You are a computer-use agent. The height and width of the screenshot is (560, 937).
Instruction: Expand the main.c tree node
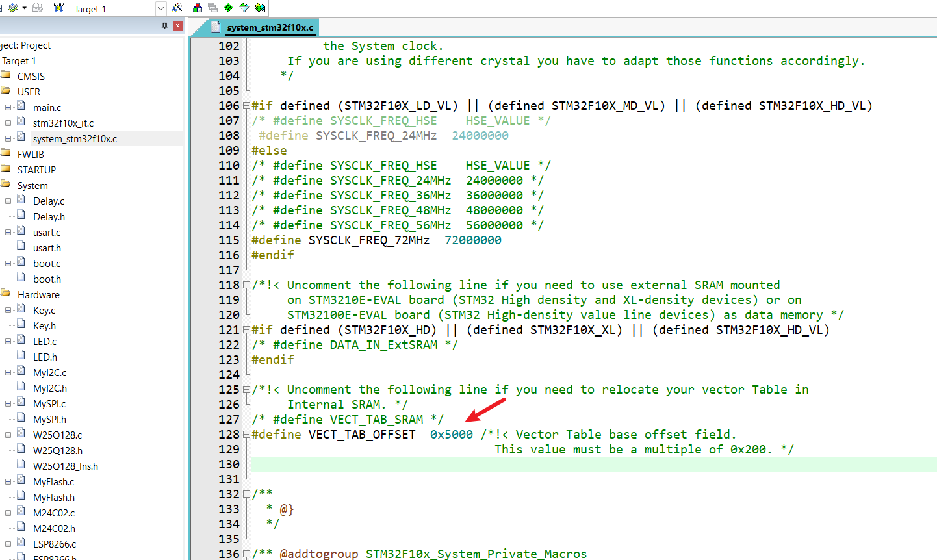point(8,107)
